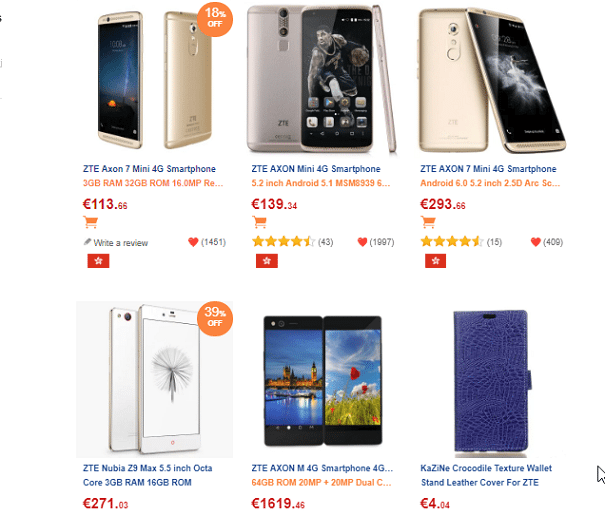The image size is (605, 515).
Task: Open the ZTE AXON M 4G Smartphone link
Action: [x=322, y=468]
